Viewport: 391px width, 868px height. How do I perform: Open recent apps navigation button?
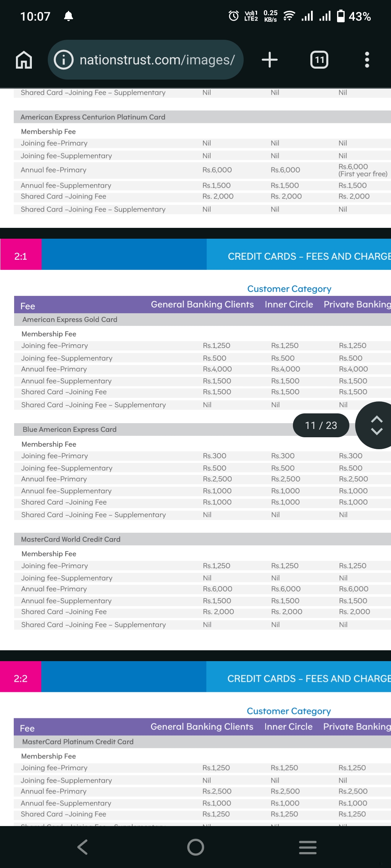[308, 847]
